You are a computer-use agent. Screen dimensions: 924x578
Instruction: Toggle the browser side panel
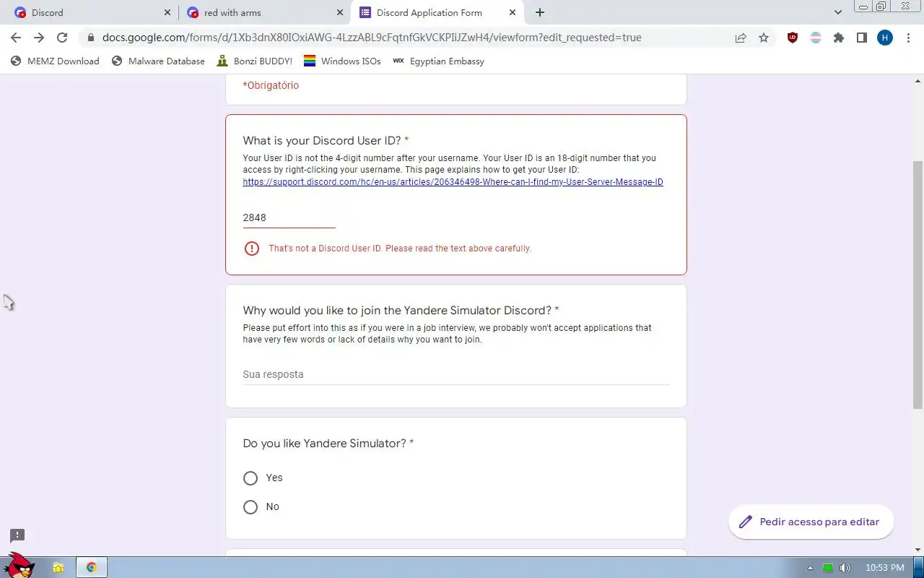(862, 38)
